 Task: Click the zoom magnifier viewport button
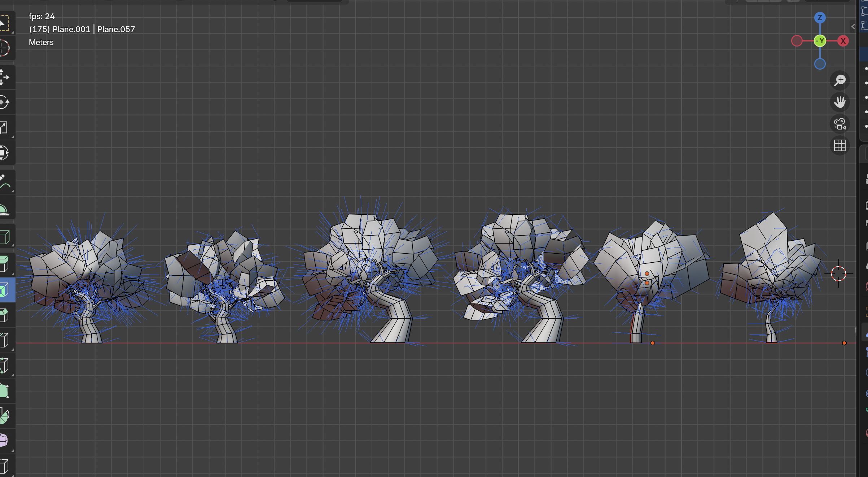click(839, 80)
